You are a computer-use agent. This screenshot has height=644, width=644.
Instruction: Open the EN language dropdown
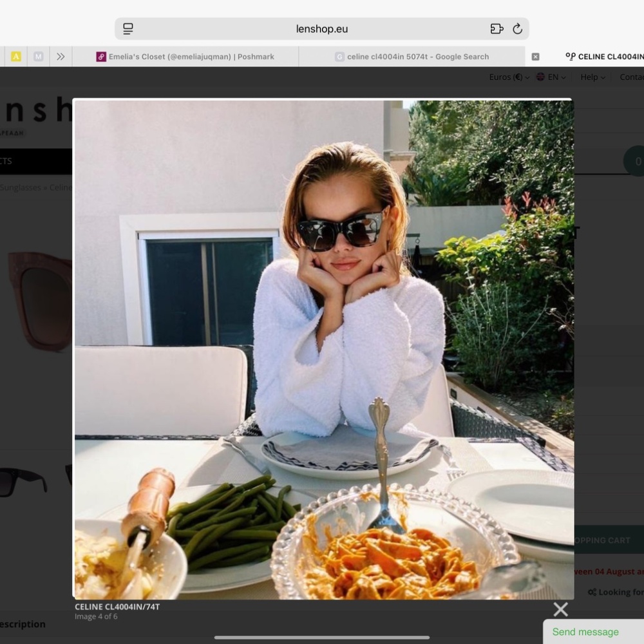coord(551,77)
